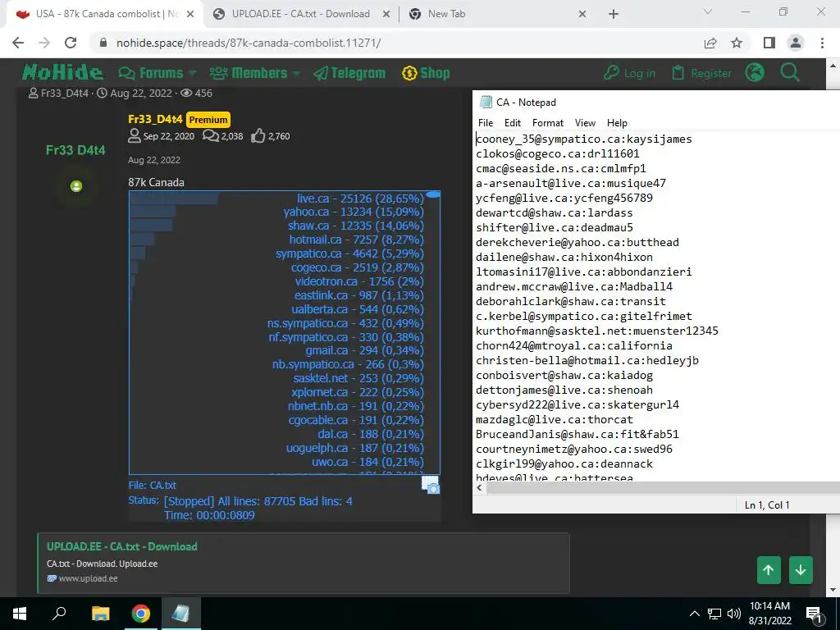Viewport: 840px width, 630px height.
Task: Click the Log in link
Action: tap(629, 73)
